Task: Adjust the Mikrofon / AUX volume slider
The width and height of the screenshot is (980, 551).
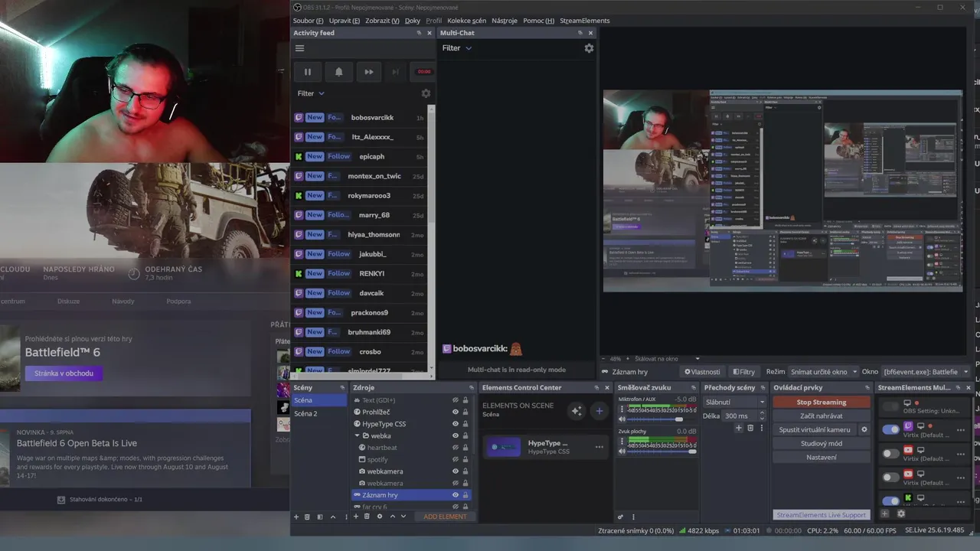Action: [x=662, y=419]
